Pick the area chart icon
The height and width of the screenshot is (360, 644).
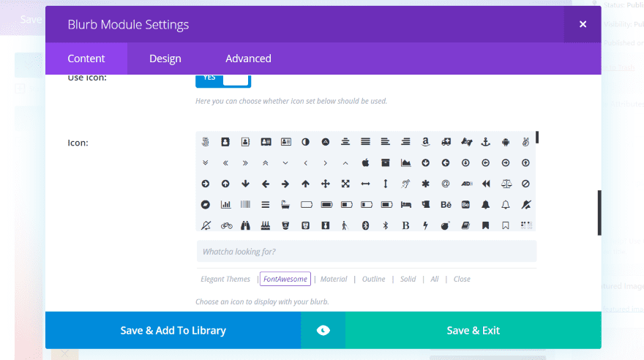(x=405, y=163)
